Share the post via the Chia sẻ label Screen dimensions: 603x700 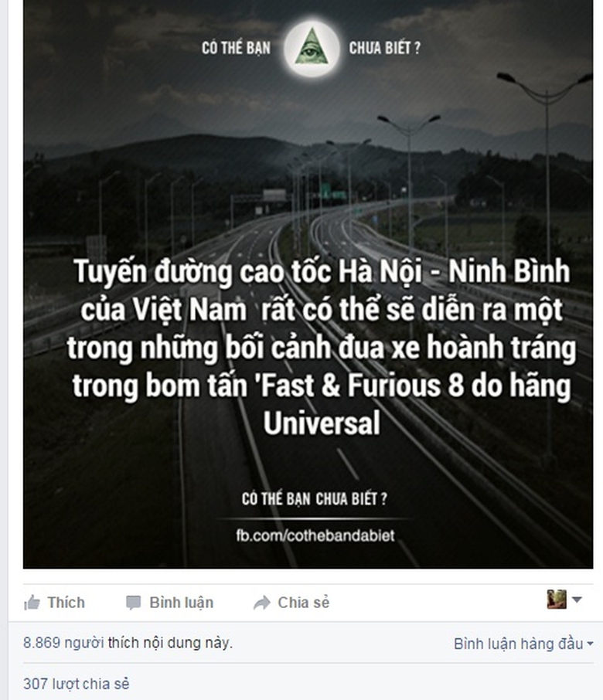303,603
